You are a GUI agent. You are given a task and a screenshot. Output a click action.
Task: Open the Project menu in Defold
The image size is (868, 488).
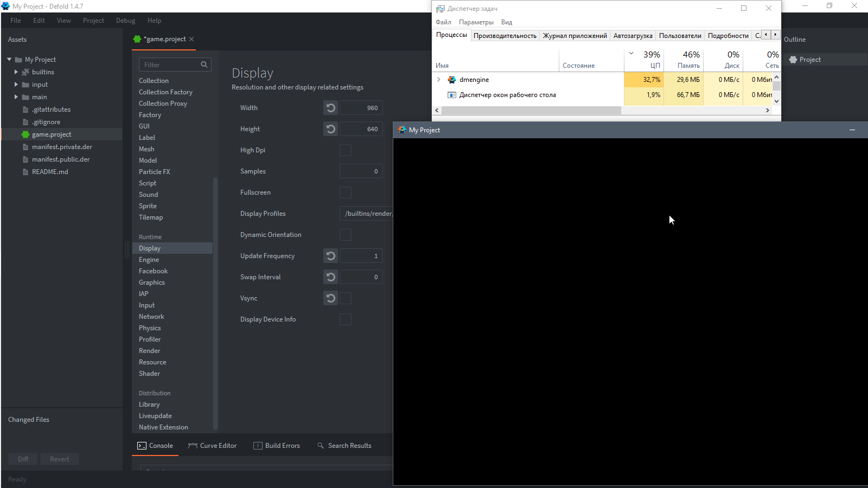[93, 21]
